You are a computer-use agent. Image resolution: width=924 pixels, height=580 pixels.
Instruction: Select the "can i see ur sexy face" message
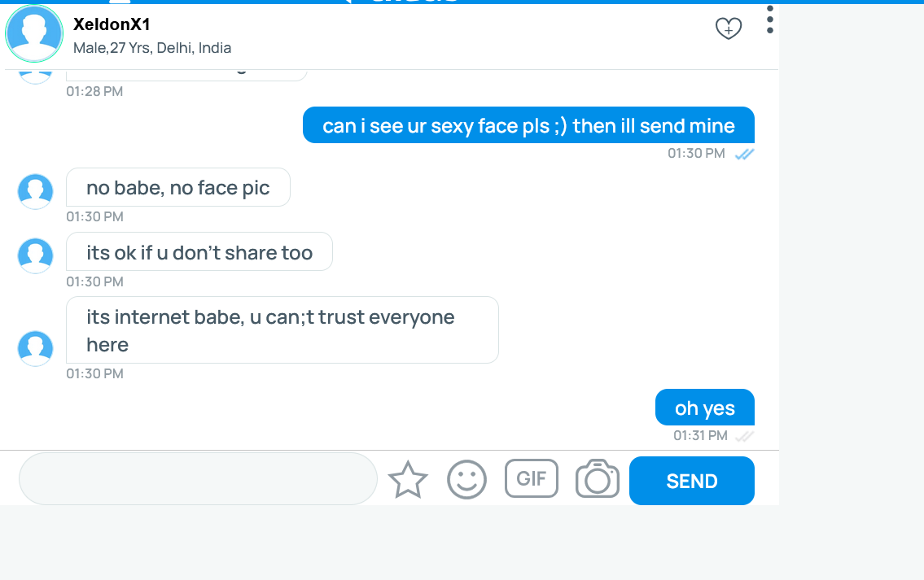coord(528,125)
